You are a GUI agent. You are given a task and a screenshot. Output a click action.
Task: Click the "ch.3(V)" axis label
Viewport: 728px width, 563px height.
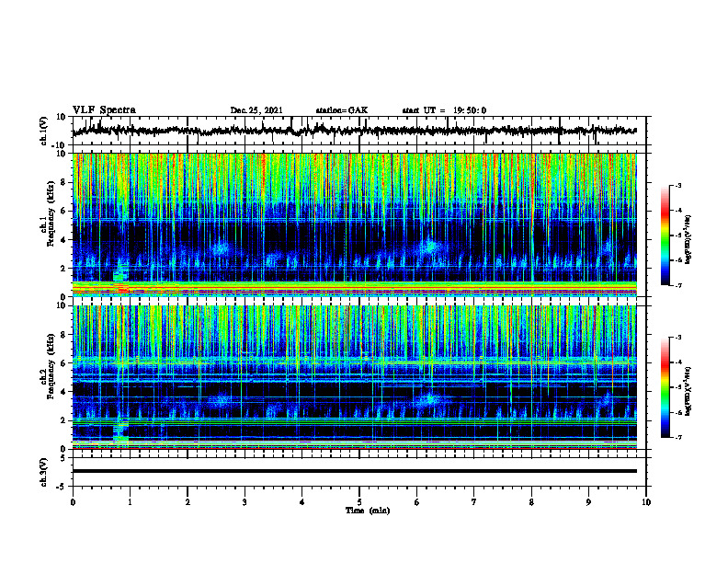[44, 472]
